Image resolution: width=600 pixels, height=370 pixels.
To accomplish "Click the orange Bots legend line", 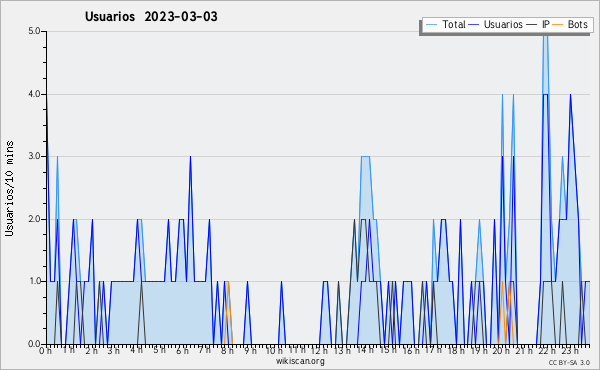I will [558, 25].
